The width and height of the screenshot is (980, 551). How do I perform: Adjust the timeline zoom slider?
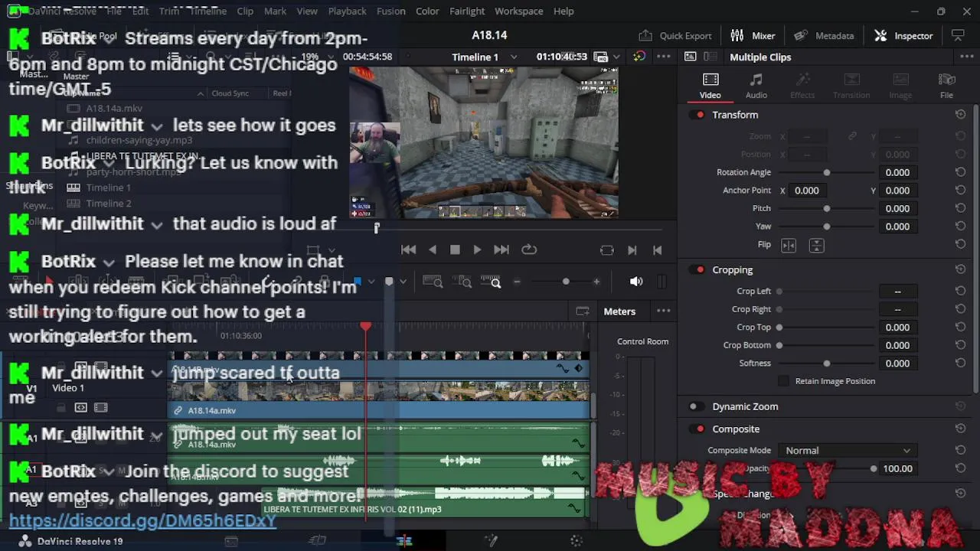[566, 282]
